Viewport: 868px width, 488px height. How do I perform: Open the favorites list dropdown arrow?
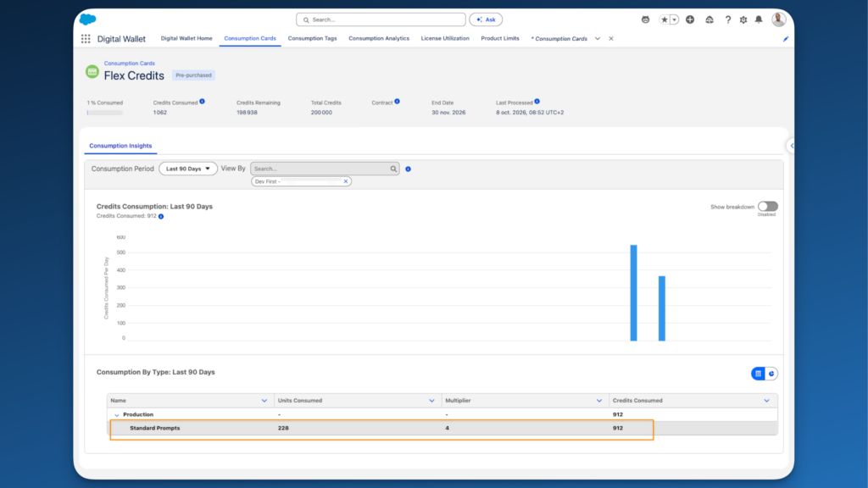(x=674, y=19)
